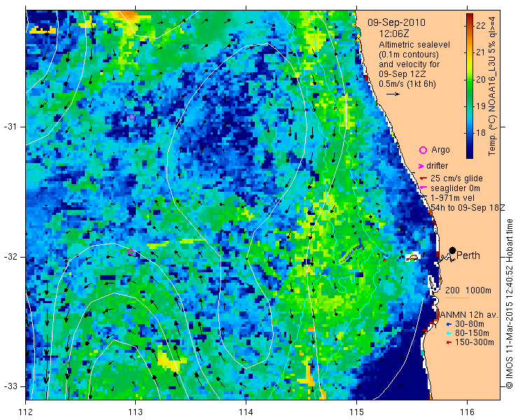Viewport: 518px width, 420px height.
Task: Click the cyan 200/1000m isobath legend line
Action: [x=457, y=298]
